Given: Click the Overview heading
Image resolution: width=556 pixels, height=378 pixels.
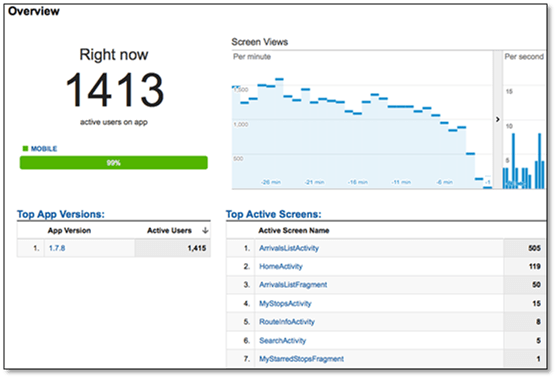Looking at the screenshot, I should (34, 11).
